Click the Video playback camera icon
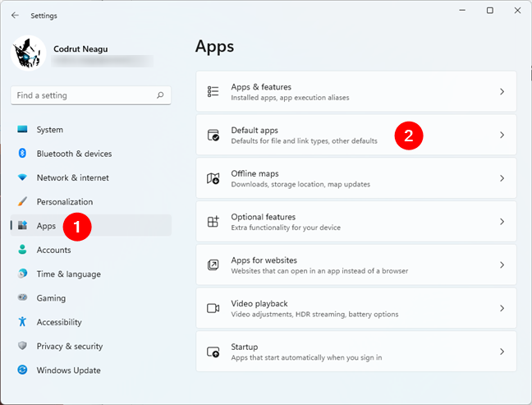This screenshot has width=532, height=405. (213, 308)
